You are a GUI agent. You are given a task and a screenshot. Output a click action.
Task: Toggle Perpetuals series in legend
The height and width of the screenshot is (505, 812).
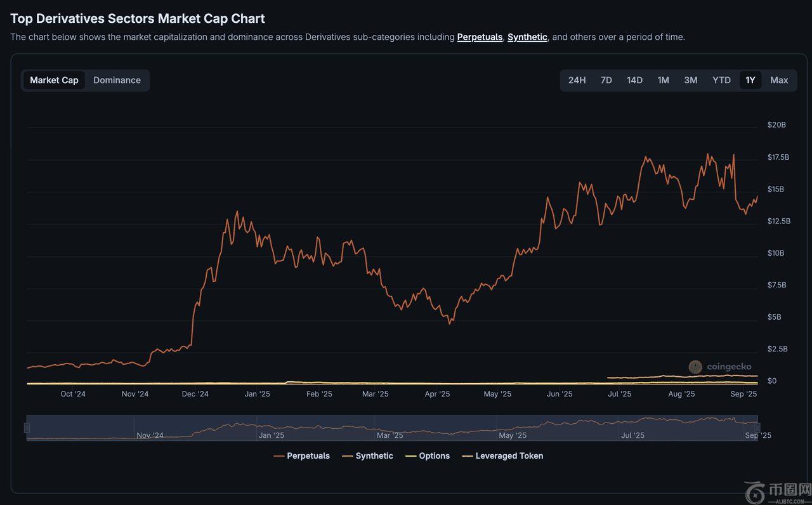(302, 456)
